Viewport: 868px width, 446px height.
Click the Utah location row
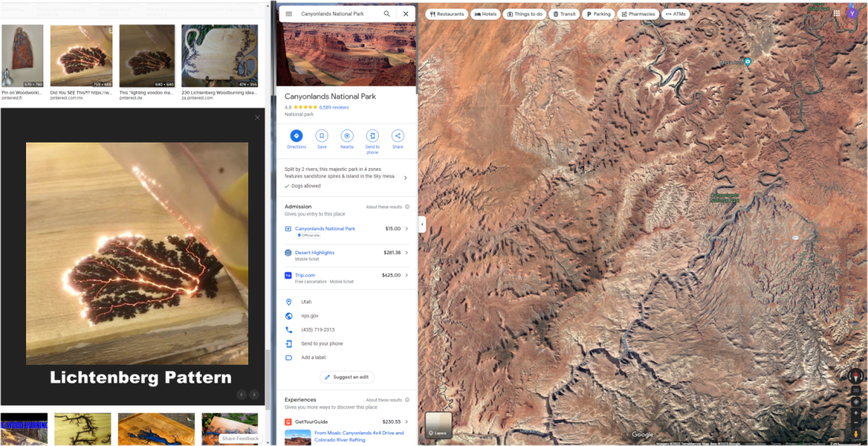[346, 302]
